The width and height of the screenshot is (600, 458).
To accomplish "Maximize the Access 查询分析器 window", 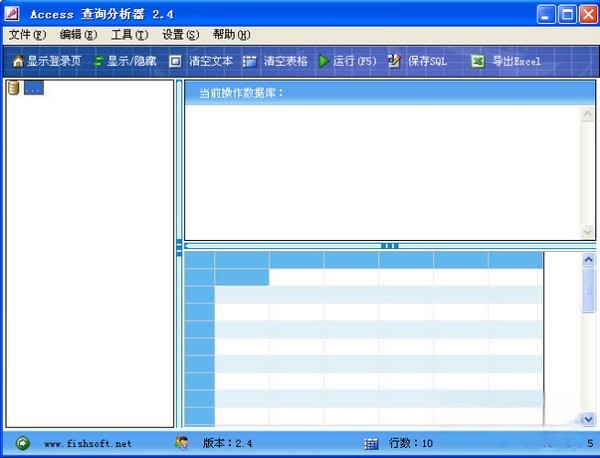I will pos(567,15).
